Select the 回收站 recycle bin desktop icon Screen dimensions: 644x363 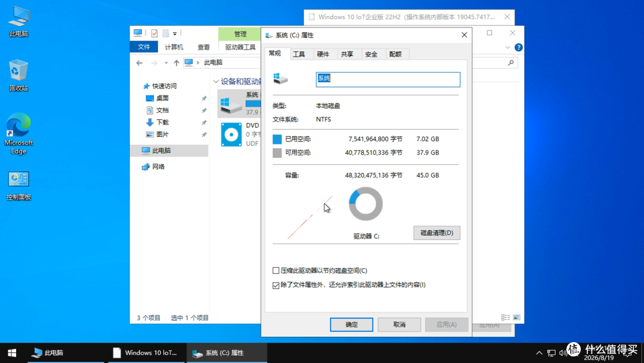coord(18,75)
